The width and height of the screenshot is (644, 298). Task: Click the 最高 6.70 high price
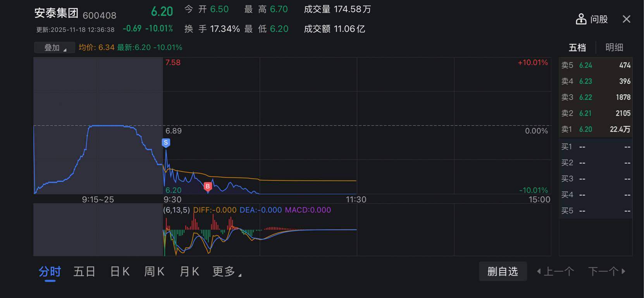point(266,9)
